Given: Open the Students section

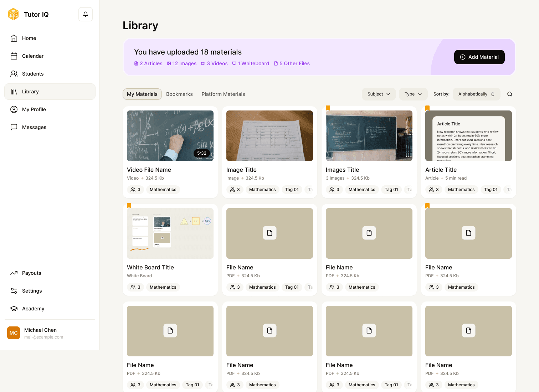Looking at the screenshot, I should click(x=50, y=74).
